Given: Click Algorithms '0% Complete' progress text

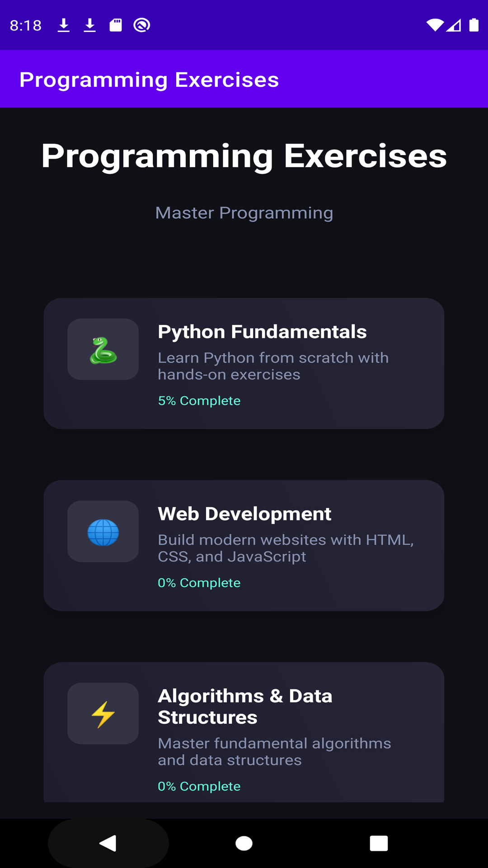Looking at the screenshot, I should coord(199,786).
